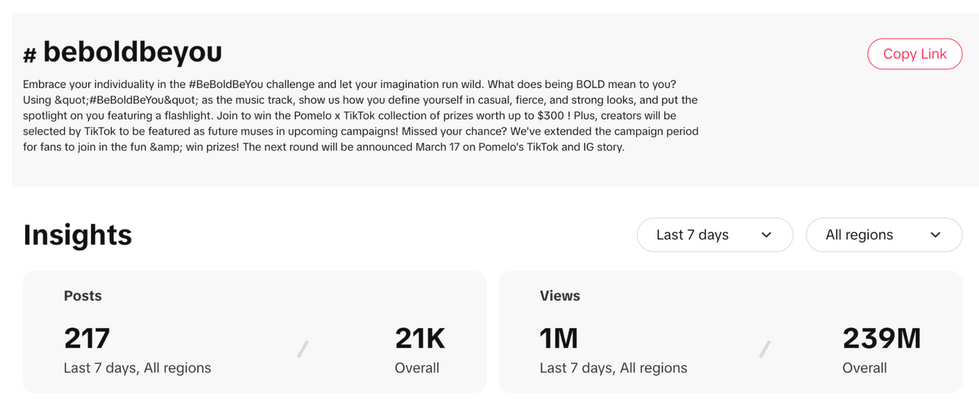Click the period caption under 1M

613,368
